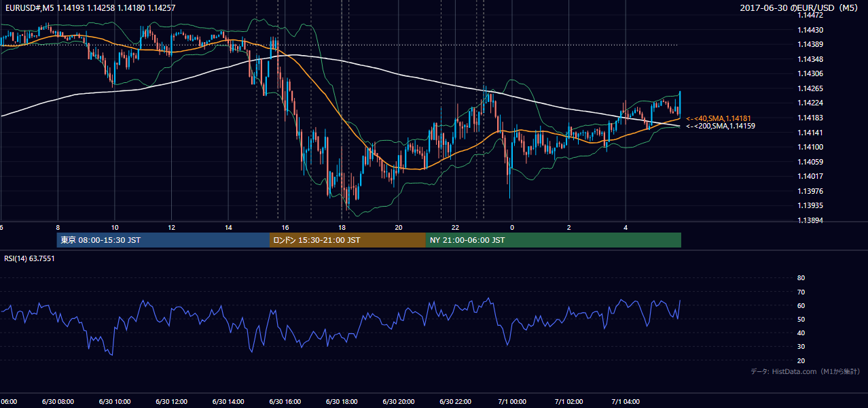868x408 pixels.
Task: Click hour tick 22 under price chart
Action: [x=455, y=227]
